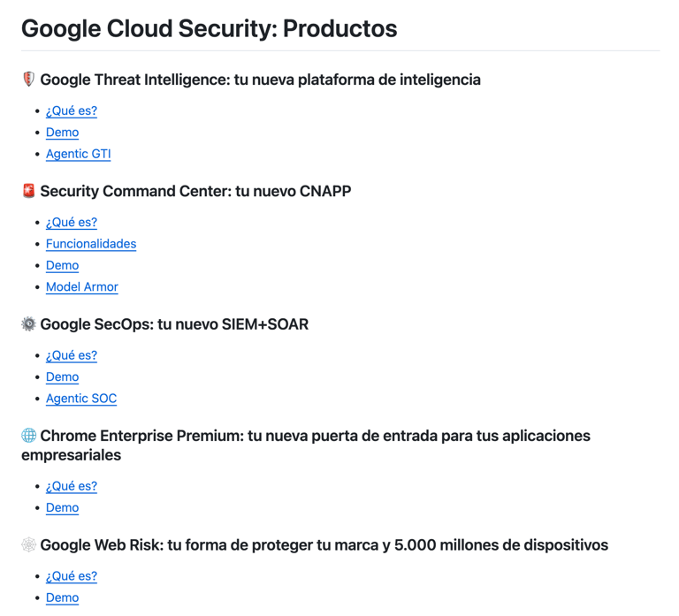Image resolution: width=679 pixels, height=616 pixels.
Task: Go to the Funcionalidades link
Action: (90, 244)
